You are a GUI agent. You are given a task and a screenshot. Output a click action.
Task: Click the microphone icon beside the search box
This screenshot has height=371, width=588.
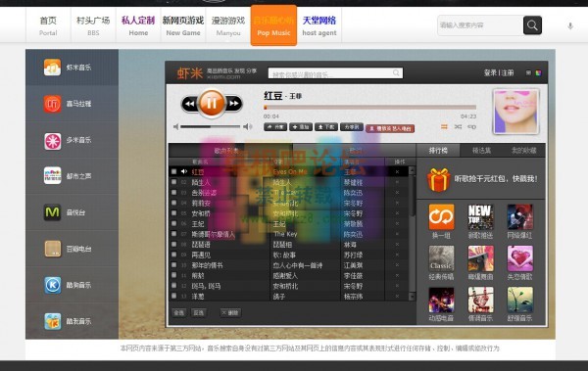pos(570,25)
